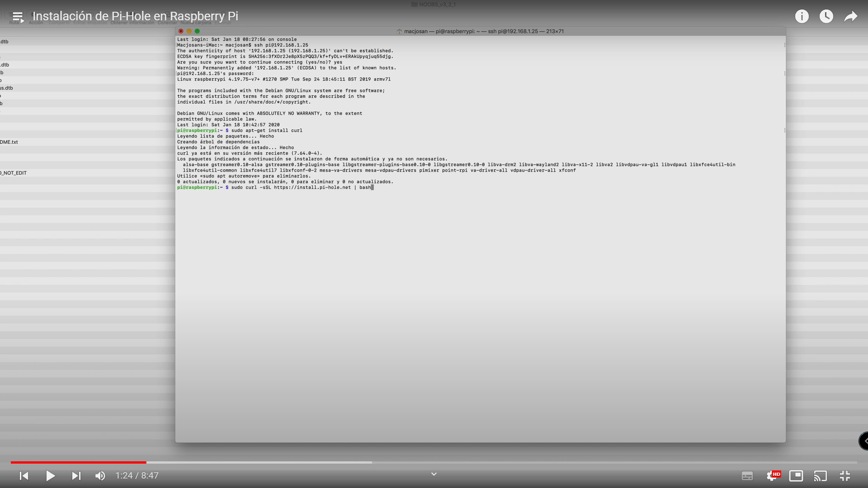Click the terminal window title bar text
The image size is (868, 488).
(483, 31)
